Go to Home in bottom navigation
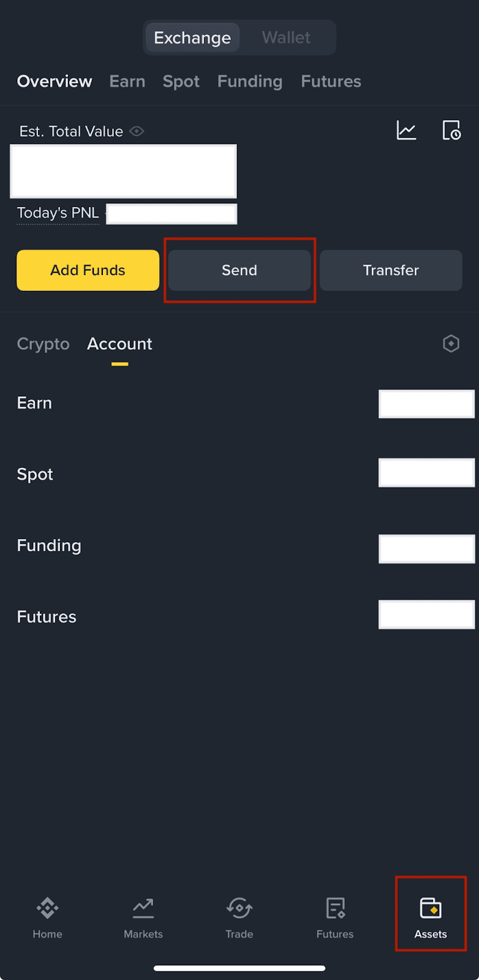The height and width of the screenshot is (980, 479). click(47, 917)
